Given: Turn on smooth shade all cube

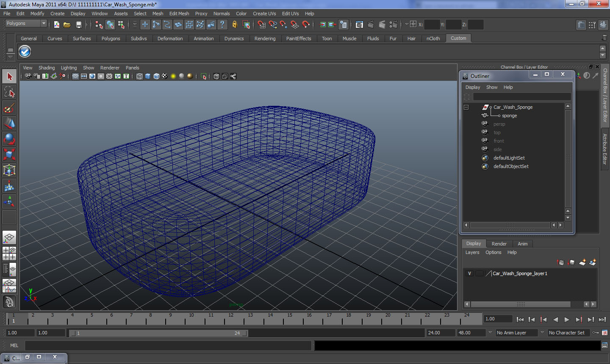Looking at the screenshot, I should [x=148, y=76].
